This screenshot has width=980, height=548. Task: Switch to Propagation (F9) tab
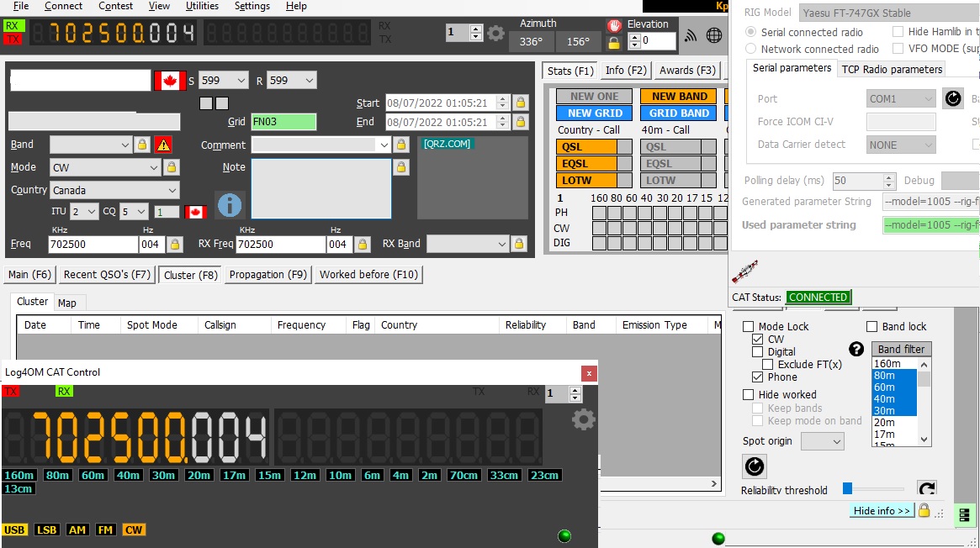point(268,275)
